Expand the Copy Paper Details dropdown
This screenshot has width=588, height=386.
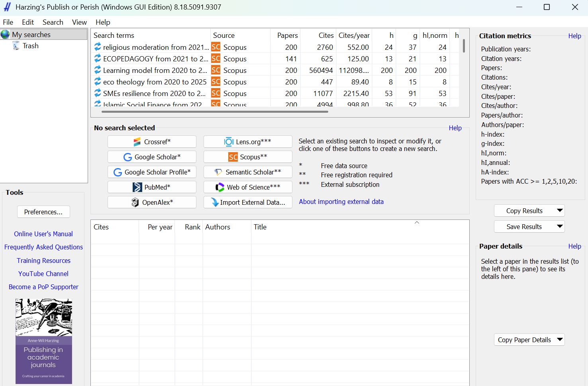(560, 339)
